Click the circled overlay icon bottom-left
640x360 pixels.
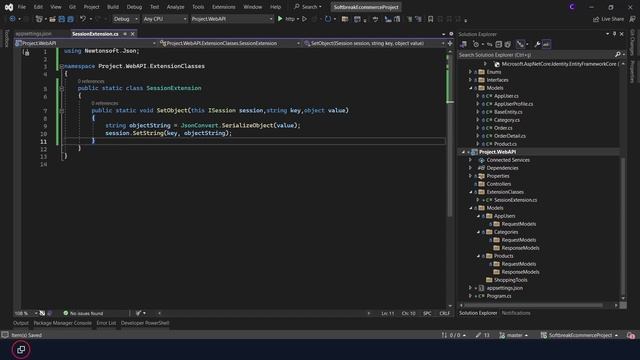coord(21,349)
